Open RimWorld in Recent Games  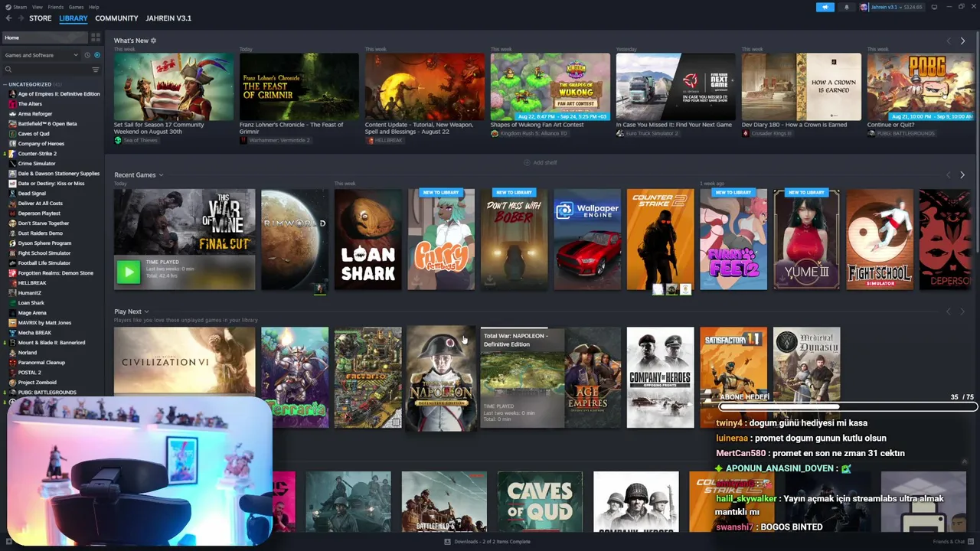(x=295, y=240)
